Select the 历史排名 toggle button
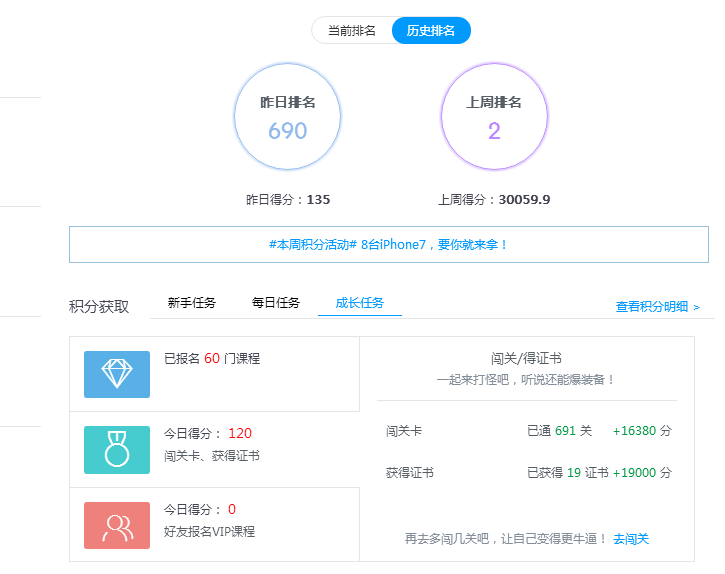Viewport: 725px width, 574px height. pos(431,31)
